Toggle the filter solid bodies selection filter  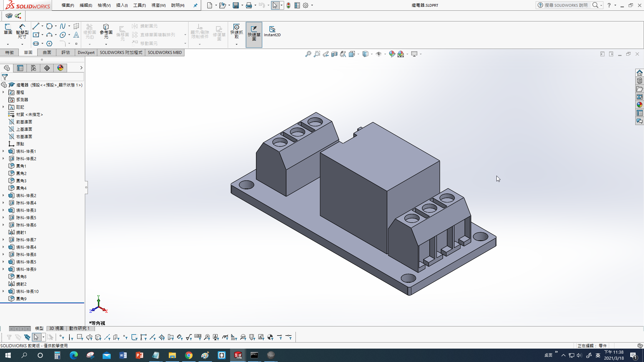[x=98, y=337]
